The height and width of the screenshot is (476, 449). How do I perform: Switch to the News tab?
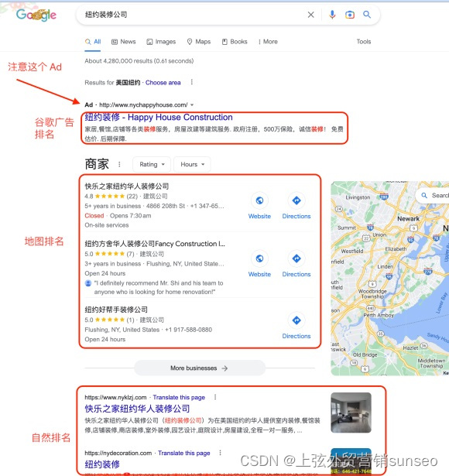coord(124,42)
